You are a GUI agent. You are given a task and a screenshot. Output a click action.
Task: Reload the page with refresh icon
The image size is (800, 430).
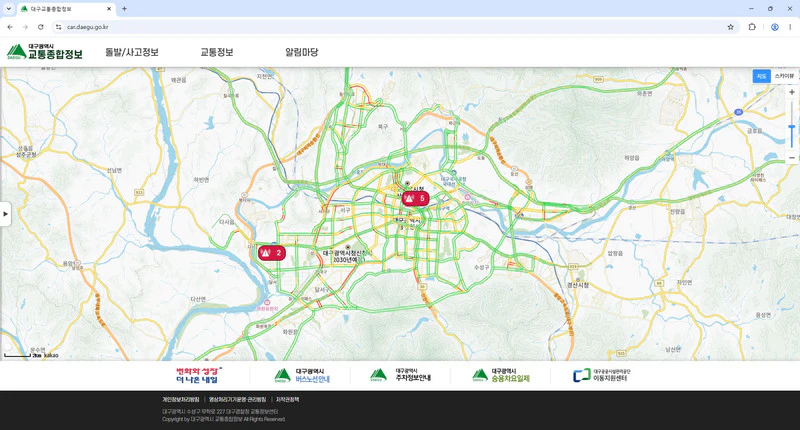click(x=40, y=27)
